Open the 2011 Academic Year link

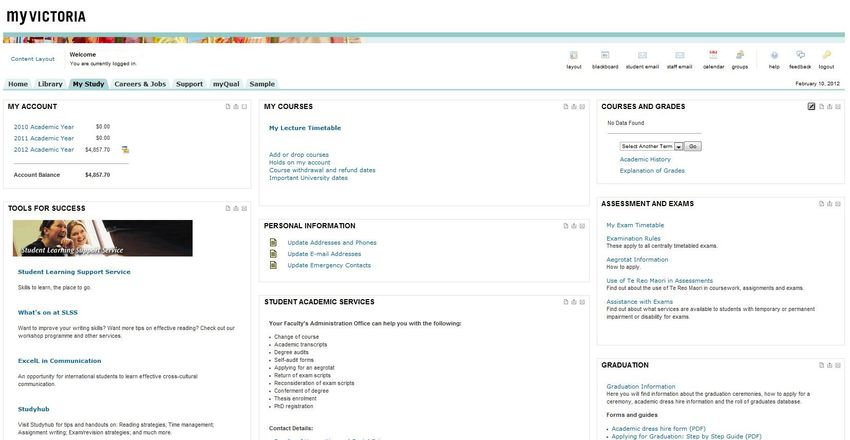pyautogui.click(x=44, y=138)
